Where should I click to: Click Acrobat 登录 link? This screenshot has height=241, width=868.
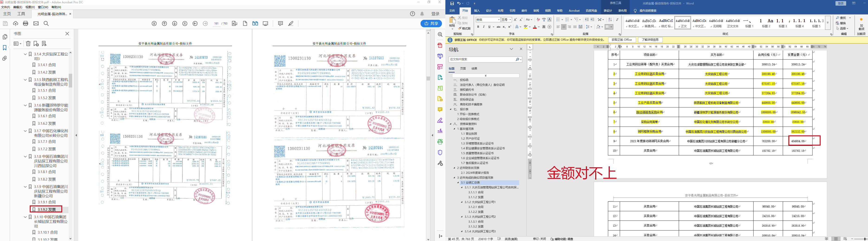click(x=435, y=14)
